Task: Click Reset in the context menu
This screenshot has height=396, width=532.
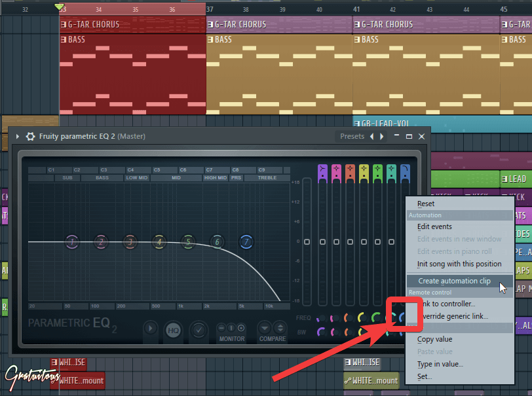Action: click(x=426, y=204)
